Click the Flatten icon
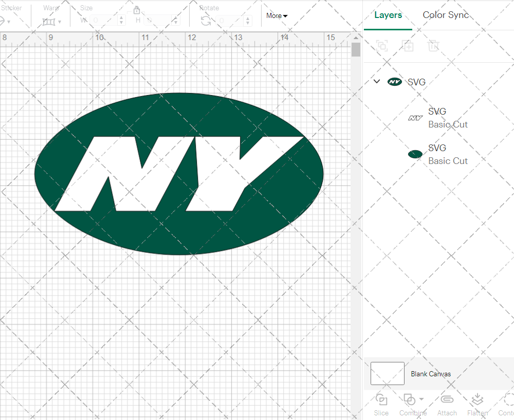Image resolution: width=514 pixels, height=420 pixels. pyautogui.click(x=477, y=400)
